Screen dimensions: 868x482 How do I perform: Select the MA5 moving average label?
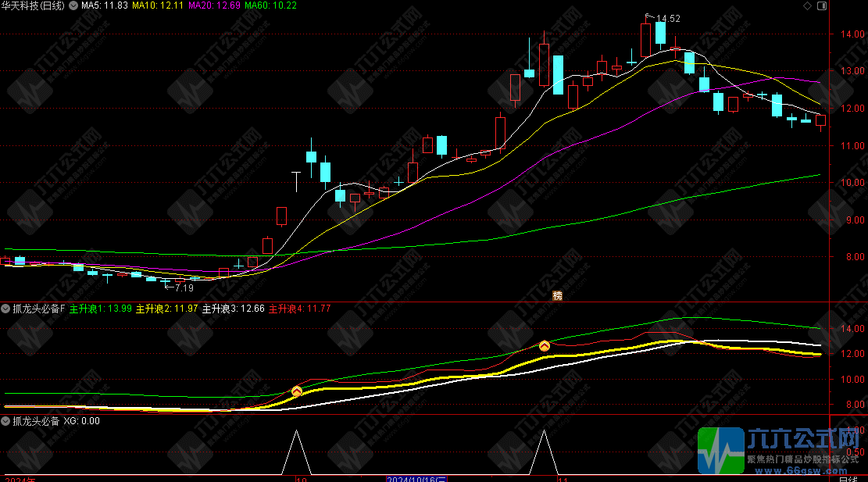coord(105,6)
